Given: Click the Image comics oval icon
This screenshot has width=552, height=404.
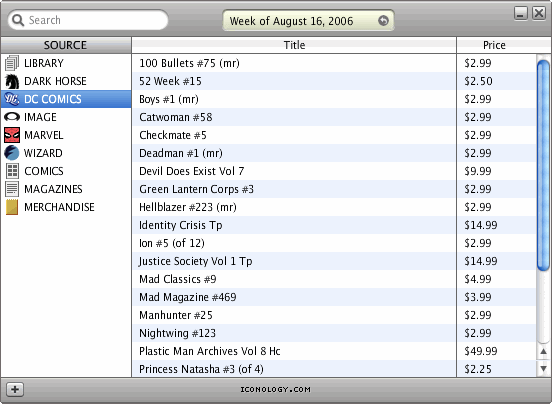Looking at the screenshot, I should coord(12,117).
